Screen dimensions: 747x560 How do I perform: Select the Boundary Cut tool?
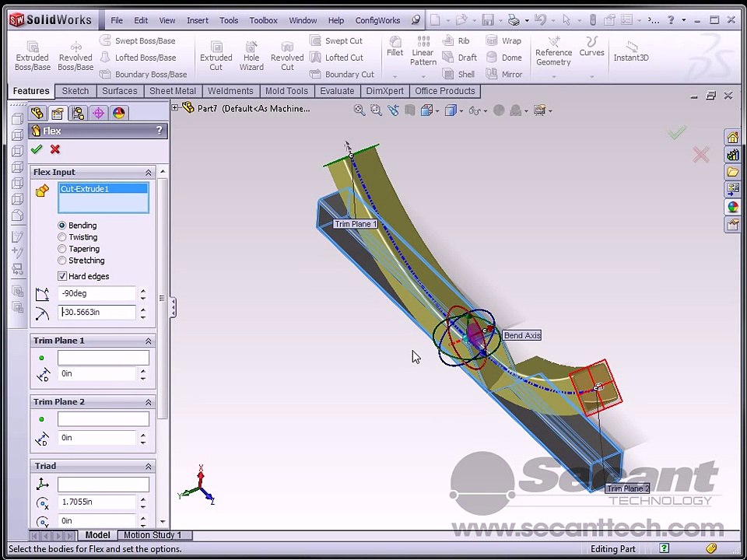[x=342, y=75]
